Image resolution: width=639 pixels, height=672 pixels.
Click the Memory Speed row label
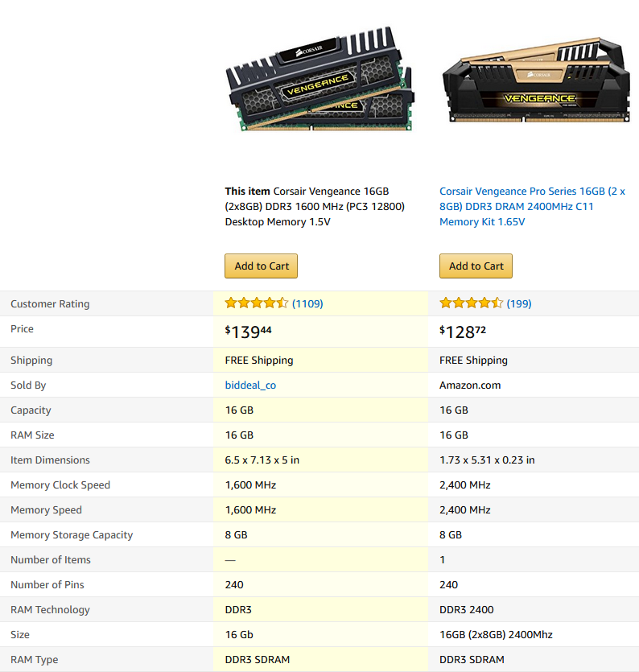click(47, 510)
